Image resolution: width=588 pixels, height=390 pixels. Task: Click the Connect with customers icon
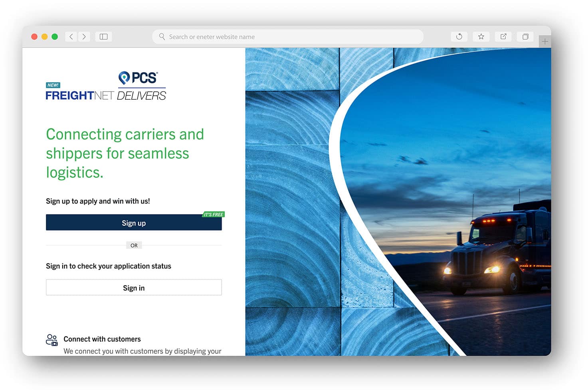point(52,340)
